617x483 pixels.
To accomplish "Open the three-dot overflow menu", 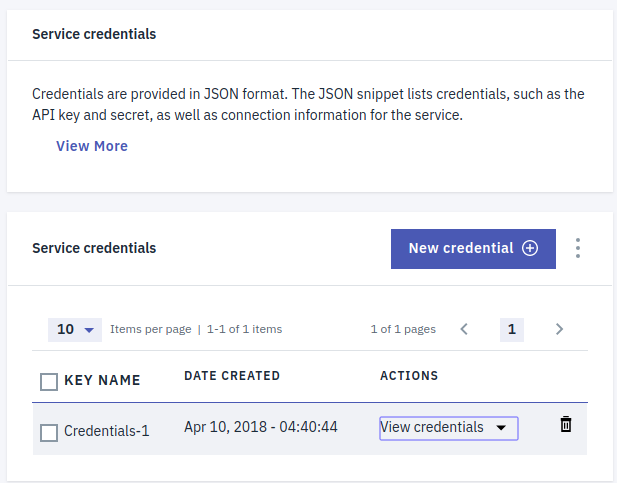I will (577, 248).
